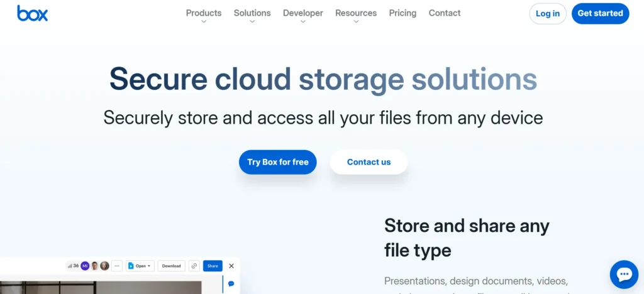
Task: Click the 'Presentations, design documents, videos' text
Action: coord(477,281)
